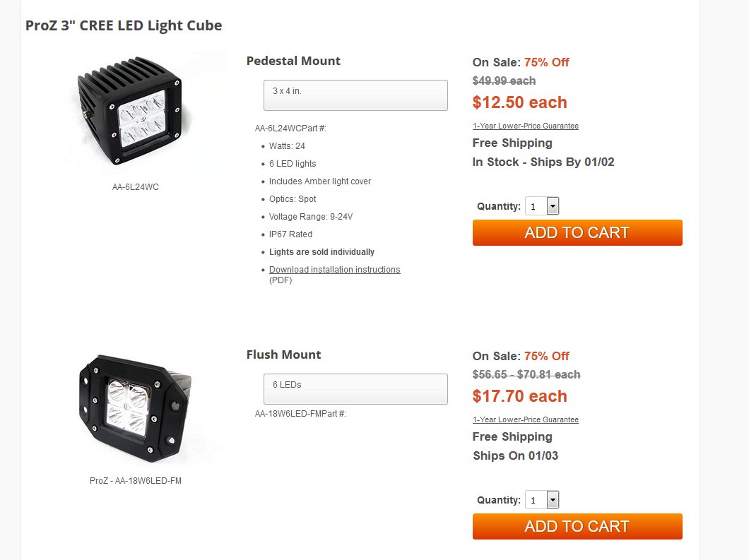Screen dimensions: 749x560
Task: Click the Flush Mount heading
Action: click(x=284, y=355)
